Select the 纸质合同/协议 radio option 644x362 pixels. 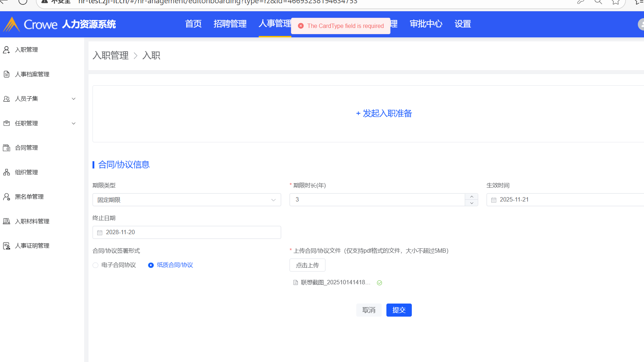pyautogui.click(x=151, y=265)
